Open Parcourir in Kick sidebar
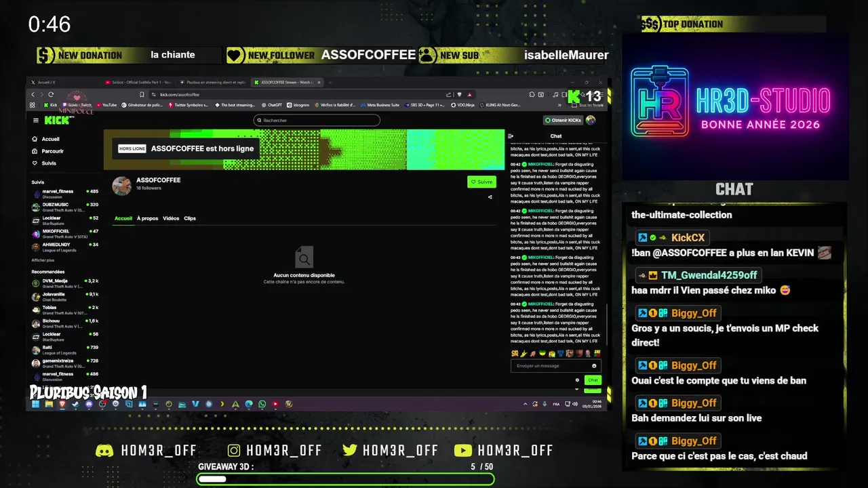The width and height of the screenshot is (868, 488). (x=48, y=151)
